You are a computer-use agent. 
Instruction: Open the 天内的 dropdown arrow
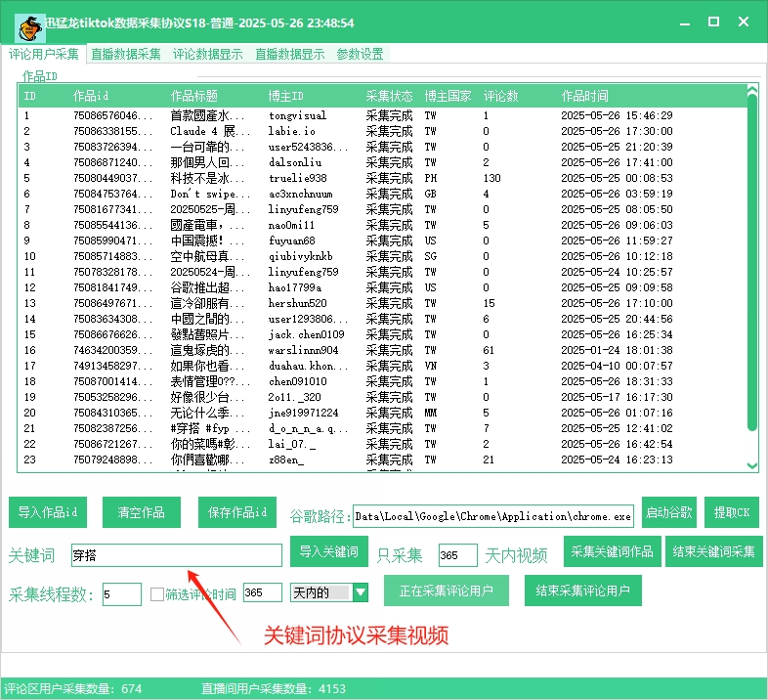click(x=361, y=592)
